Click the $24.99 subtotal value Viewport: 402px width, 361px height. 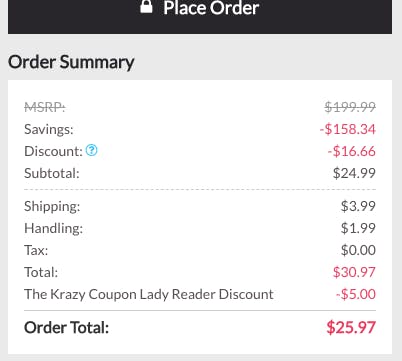354,173
